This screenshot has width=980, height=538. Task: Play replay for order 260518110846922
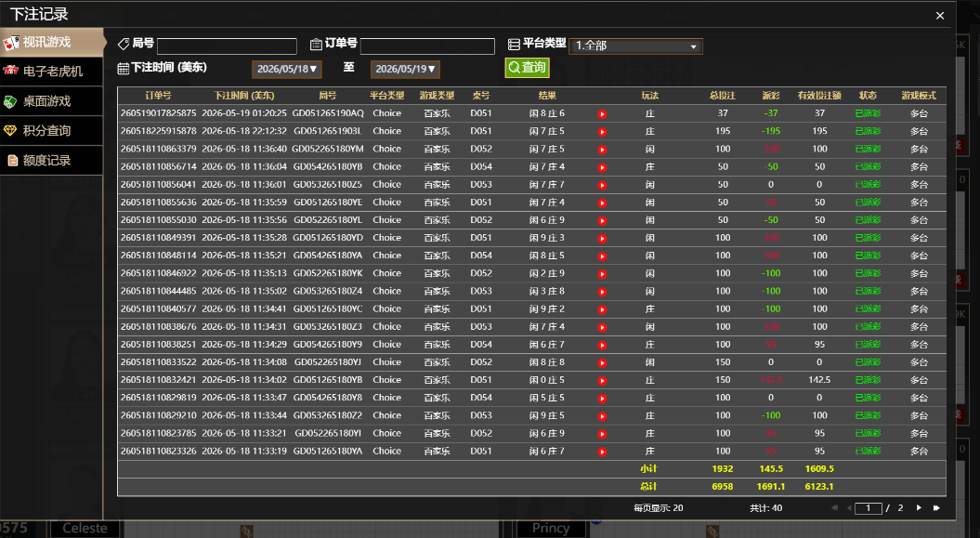point(602,274)
